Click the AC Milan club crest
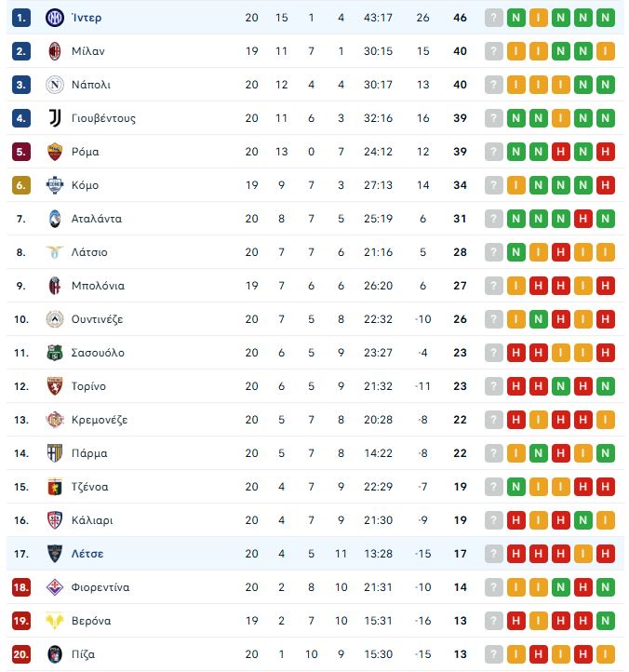The height and width of the screenshot is (672, 629). 53,51
